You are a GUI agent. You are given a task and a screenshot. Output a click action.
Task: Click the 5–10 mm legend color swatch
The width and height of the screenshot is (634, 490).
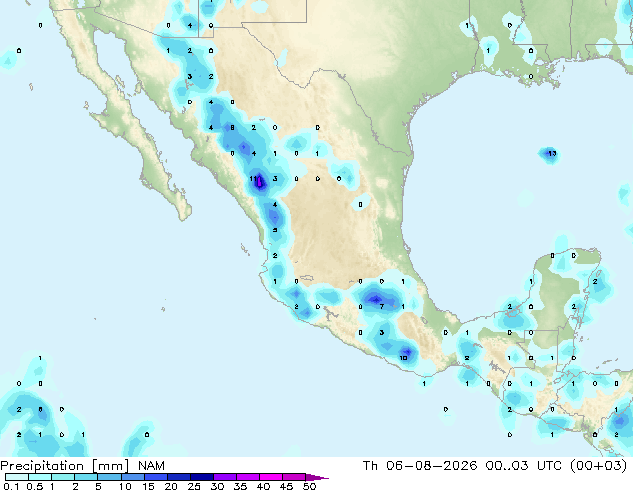[x=110, y=477]
